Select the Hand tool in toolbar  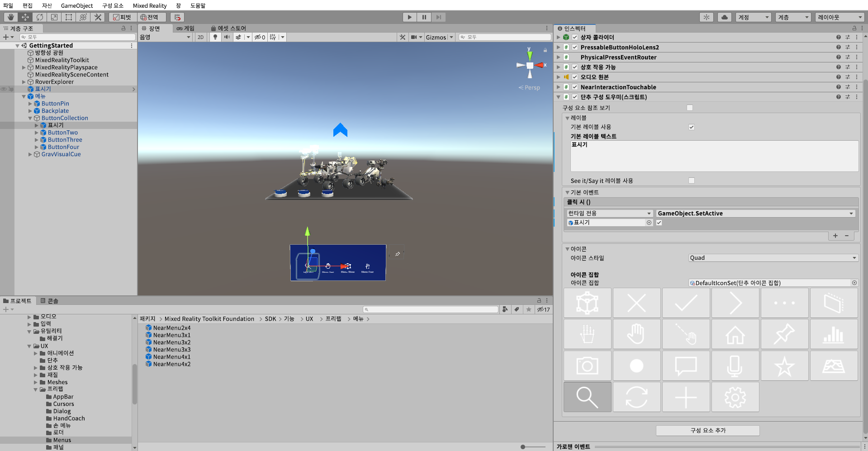click(11, 17)
